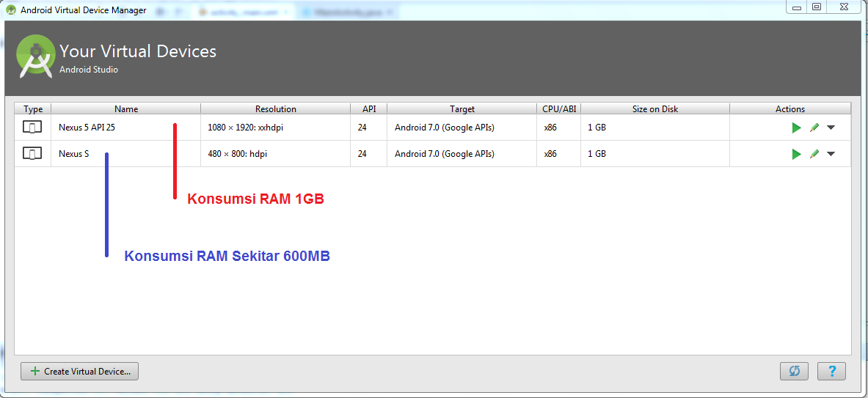Edit the Nexus 5 API 25 device
The width and height of the screenshot is (868, 398).
814,128
